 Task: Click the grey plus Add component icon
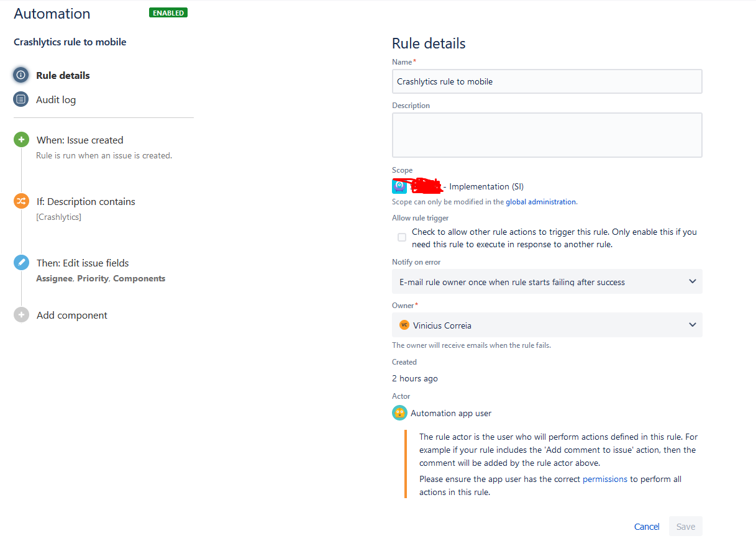click(x=21, y=315)
